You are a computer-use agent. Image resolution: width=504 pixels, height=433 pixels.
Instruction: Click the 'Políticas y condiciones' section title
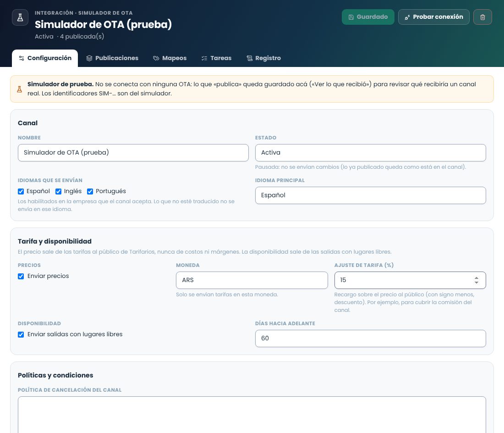tap(55, 375)
